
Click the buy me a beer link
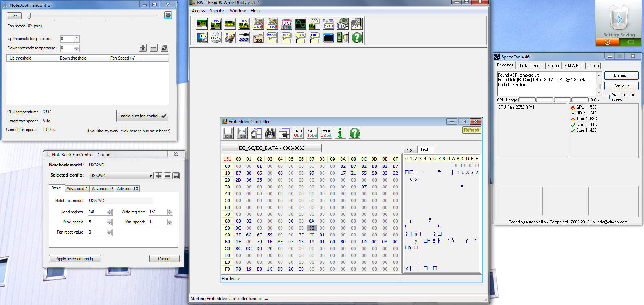[x=129, y=131]
